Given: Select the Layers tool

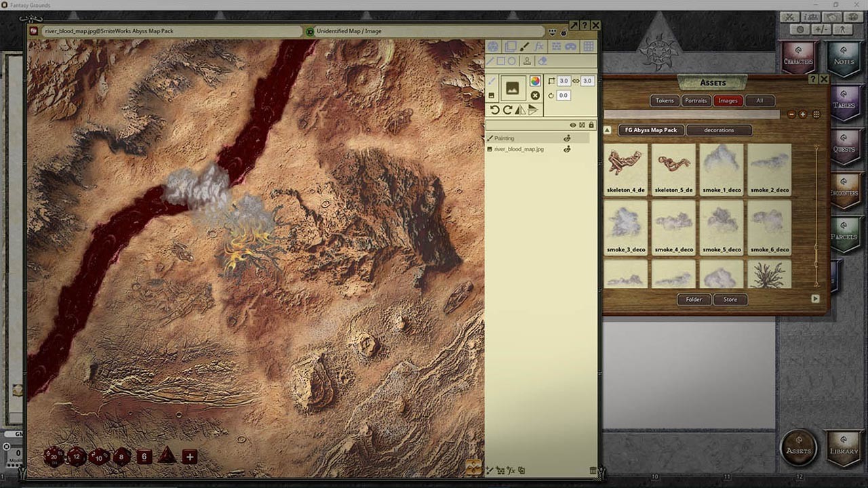Looking at the screenshot, I should pos(510,45).
